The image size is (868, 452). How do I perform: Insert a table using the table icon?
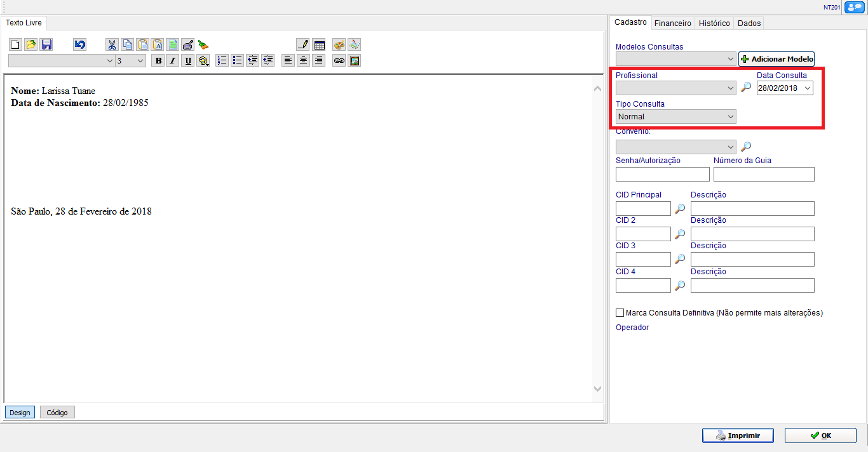[319, 44]
